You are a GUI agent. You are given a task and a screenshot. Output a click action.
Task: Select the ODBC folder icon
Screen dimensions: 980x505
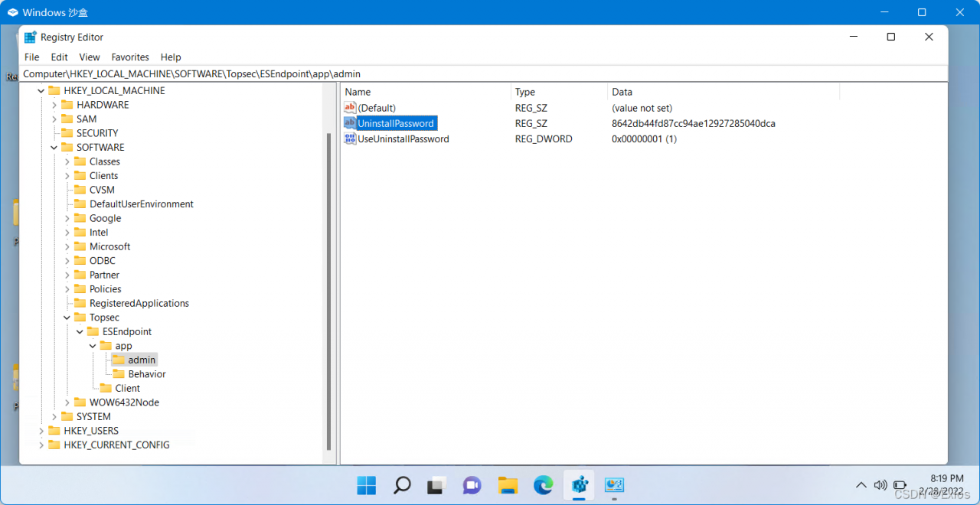tap(80, 261)
